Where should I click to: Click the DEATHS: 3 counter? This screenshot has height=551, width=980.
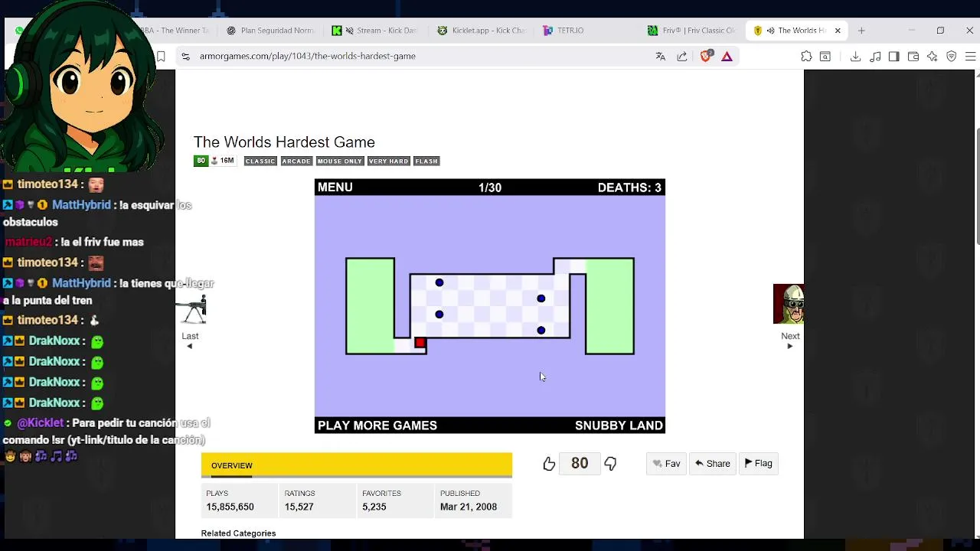tap(629, 187)
